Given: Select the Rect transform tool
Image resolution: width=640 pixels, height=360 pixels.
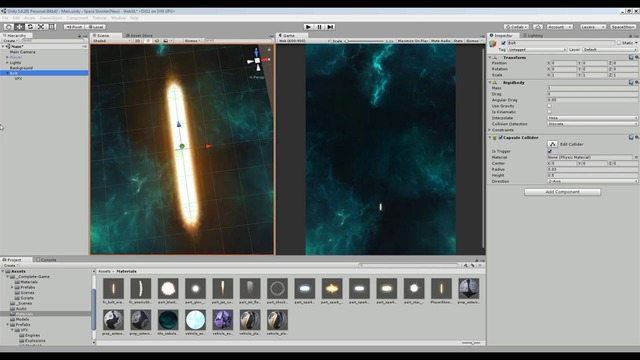Looking at the screenshot, I should click(x=52, y=27).
